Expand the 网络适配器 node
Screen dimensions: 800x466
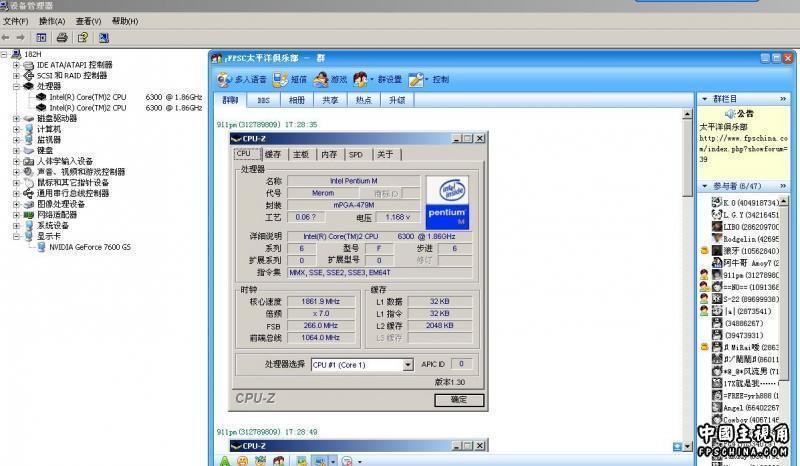[x=16, y=215]
